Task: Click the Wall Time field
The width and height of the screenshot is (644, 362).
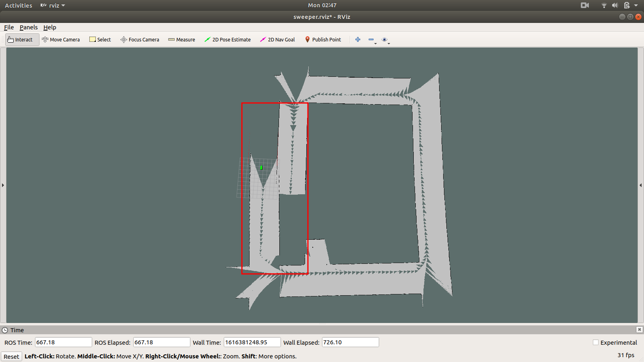Action: 252,342
